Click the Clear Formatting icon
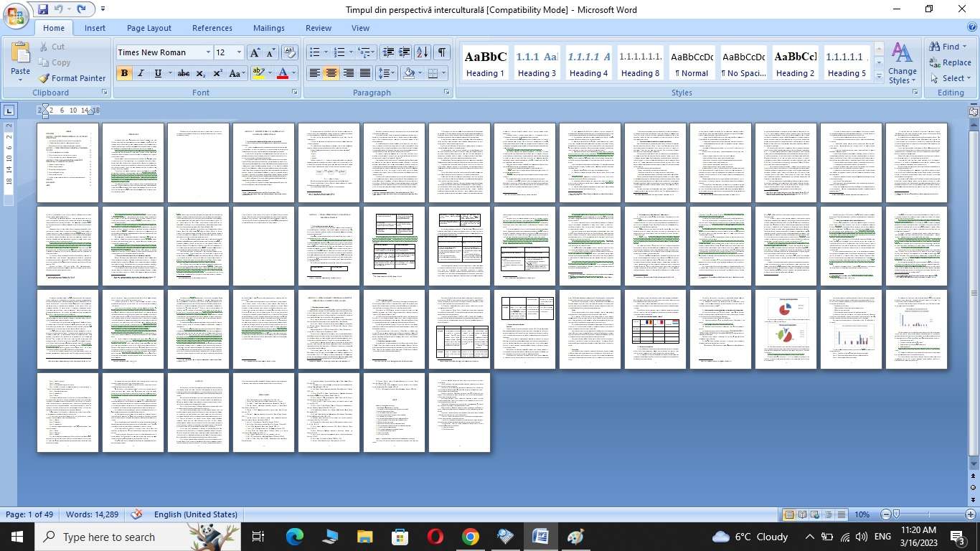 click(x=290, y=52)
